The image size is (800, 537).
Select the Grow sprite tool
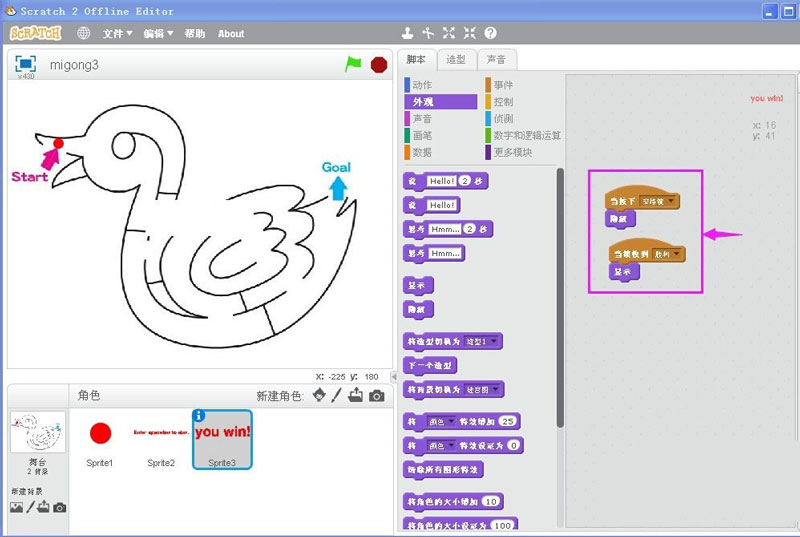pyautogui.click(x=448, y=33)
